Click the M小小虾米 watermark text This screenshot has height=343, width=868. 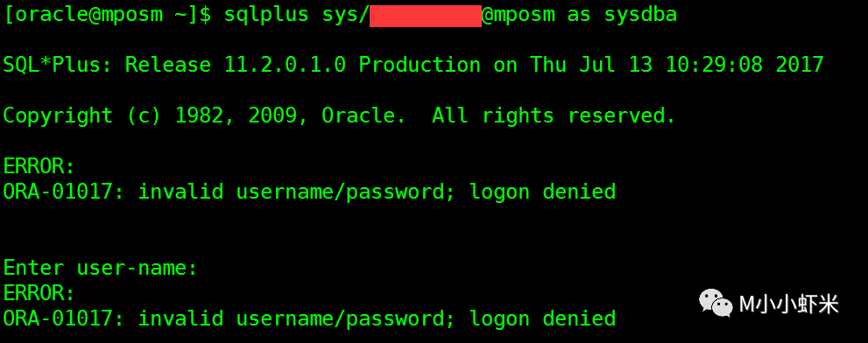click(789, 304)
